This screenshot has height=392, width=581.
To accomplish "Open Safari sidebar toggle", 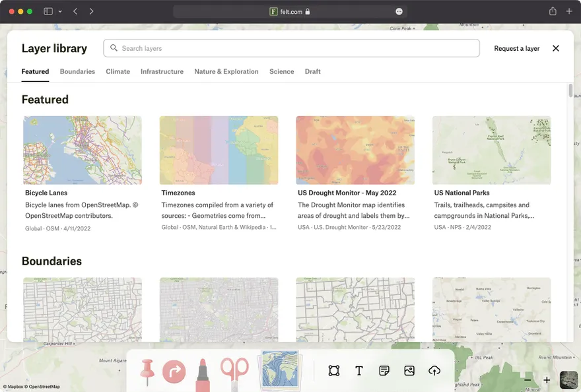I will 48,11.
